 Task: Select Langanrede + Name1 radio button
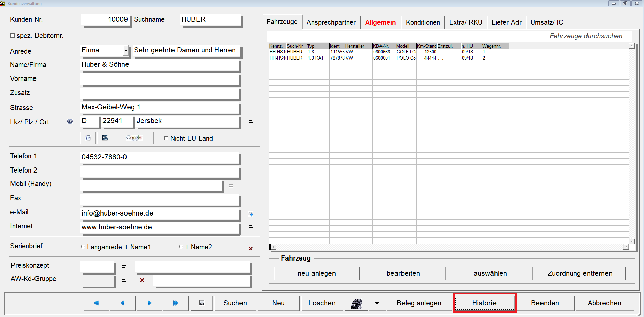click(83, 247)
